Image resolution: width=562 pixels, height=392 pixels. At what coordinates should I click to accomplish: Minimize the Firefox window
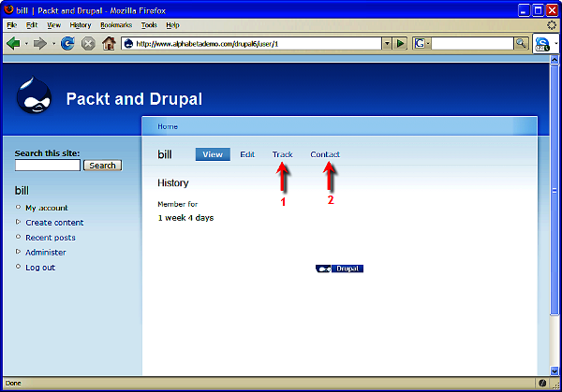524,10
